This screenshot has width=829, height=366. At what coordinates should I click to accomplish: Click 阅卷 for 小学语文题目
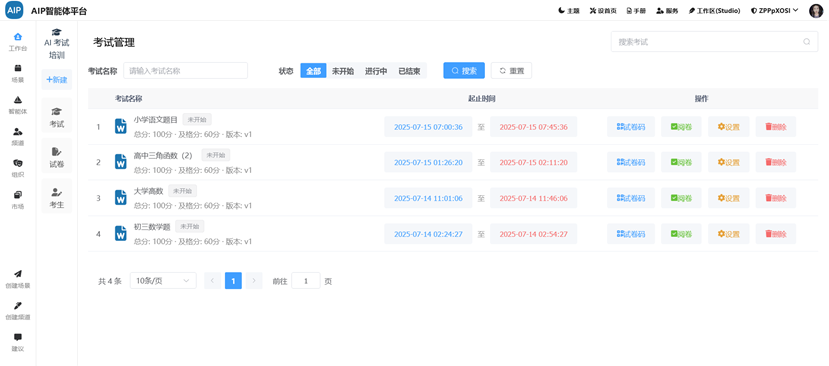click(681, 127)
